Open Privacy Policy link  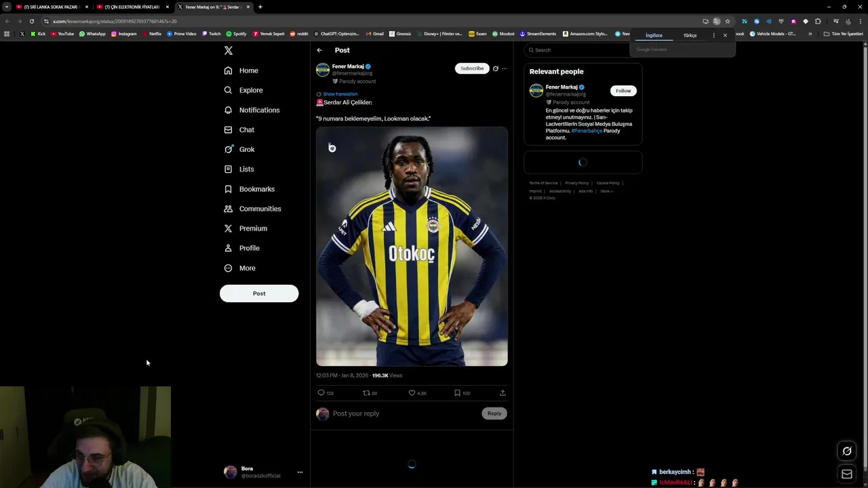[x=577, y=183]
